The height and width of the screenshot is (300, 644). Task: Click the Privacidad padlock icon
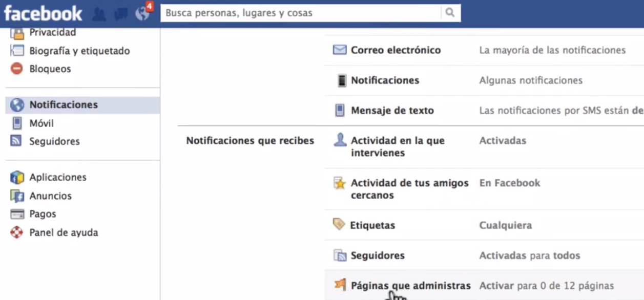17,33
